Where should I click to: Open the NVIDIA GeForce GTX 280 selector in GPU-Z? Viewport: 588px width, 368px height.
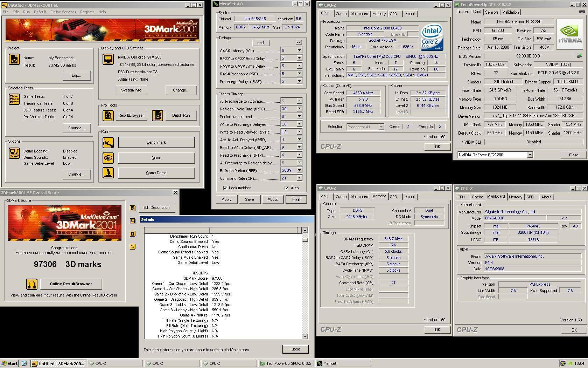pos(530,155)
